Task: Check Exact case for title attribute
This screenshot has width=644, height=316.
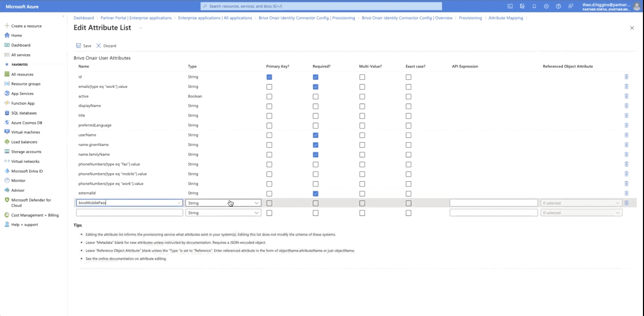Action: 408,116
